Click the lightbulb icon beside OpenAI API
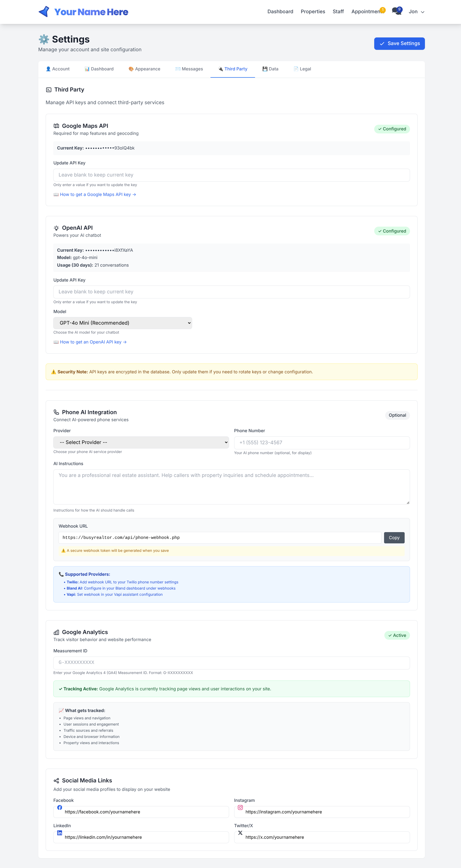This screenshot has height=868, width=461. (57, 228)
